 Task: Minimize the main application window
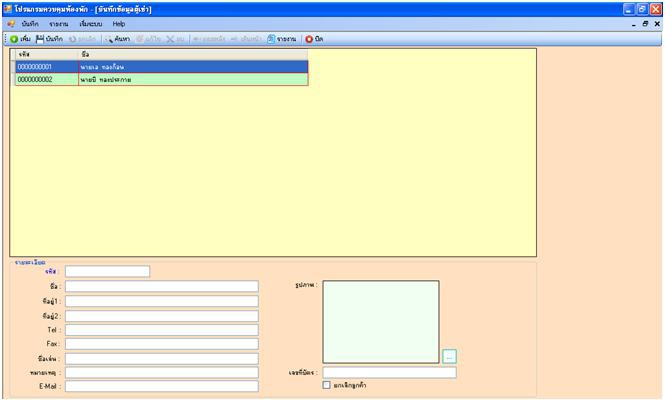pos(629,9)
